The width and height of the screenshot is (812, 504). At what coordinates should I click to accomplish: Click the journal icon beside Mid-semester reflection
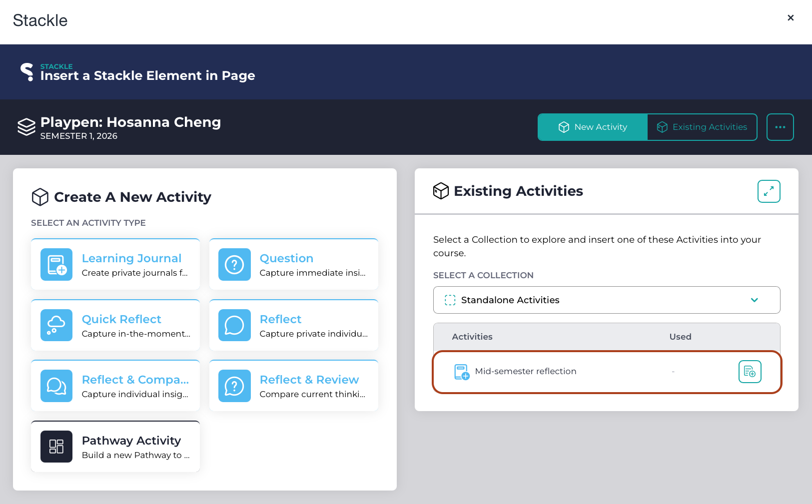pyautogui.click(x=462, y=372)
